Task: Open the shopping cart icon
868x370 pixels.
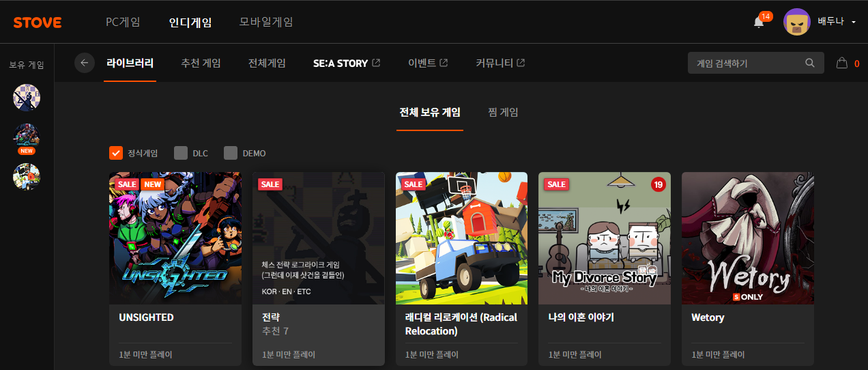Action: tap(842, 63)
